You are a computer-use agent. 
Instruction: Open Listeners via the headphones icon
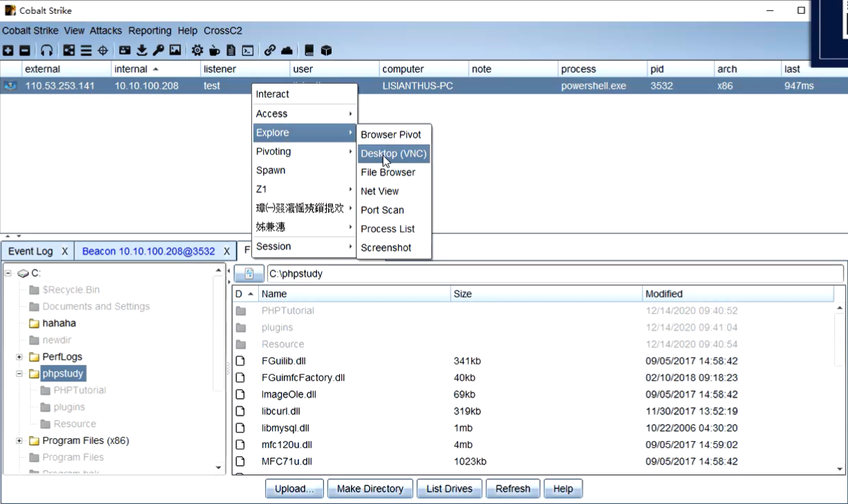[46, 51]
